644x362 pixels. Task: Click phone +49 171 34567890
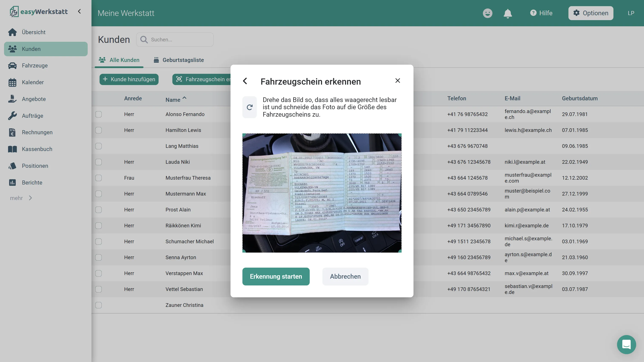coord(469,226)
